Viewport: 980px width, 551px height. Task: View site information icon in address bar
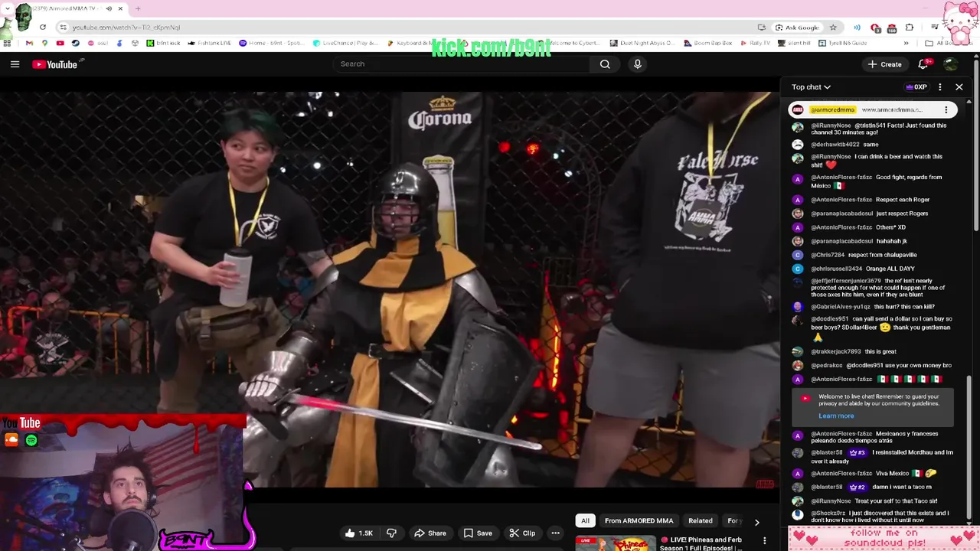tap(63, 28)
